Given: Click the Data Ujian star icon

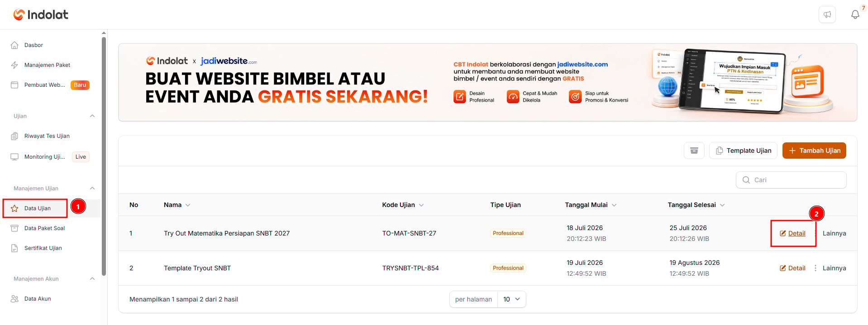Looking at the screenshot, I should 14,208.
